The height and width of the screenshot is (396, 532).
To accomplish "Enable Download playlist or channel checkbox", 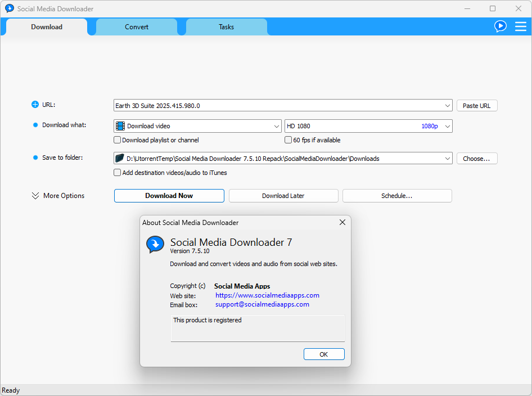I will click(x=118, y=140).
